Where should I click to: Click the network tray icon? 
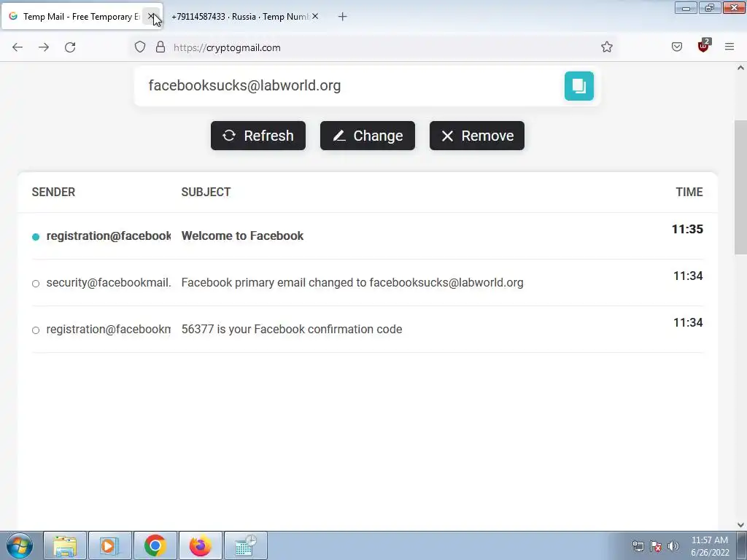(x=638, y=546)
